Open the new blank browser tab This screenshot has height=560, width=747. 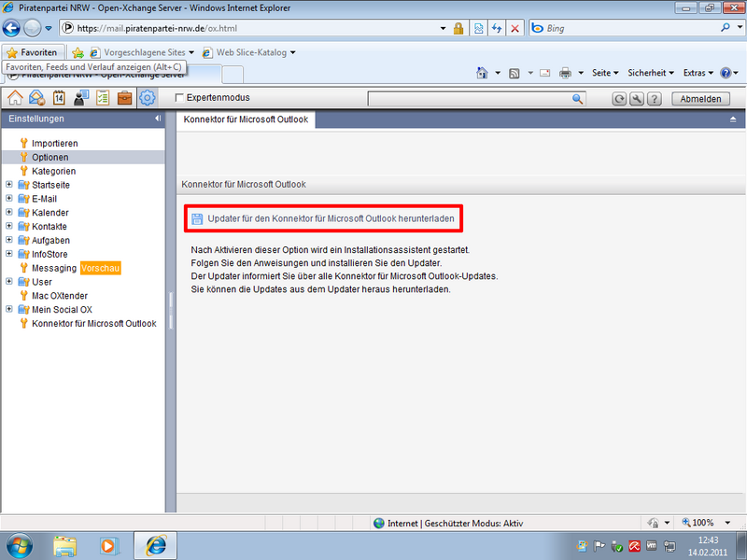click(233, 75)
